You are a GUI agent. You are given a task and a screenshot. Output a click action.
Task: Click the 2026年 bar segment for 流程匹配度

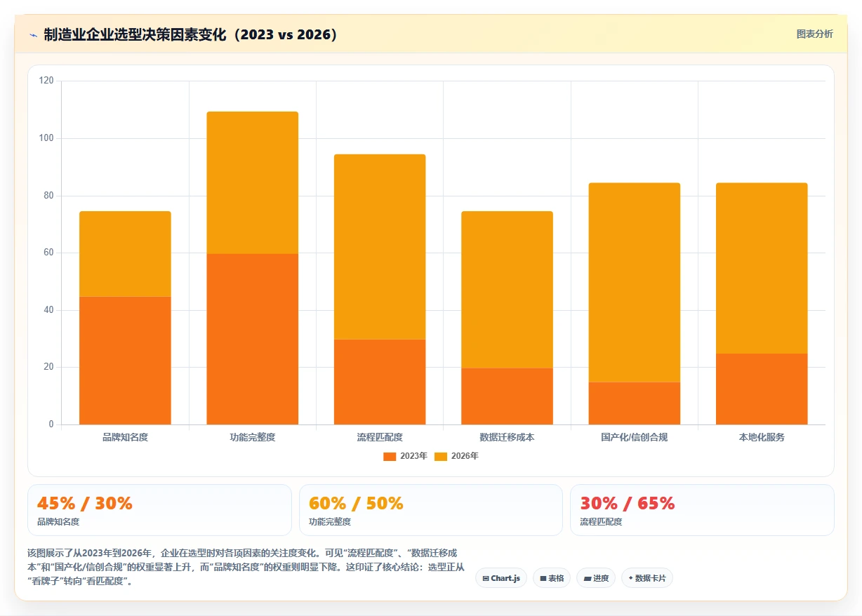[380, 247]
